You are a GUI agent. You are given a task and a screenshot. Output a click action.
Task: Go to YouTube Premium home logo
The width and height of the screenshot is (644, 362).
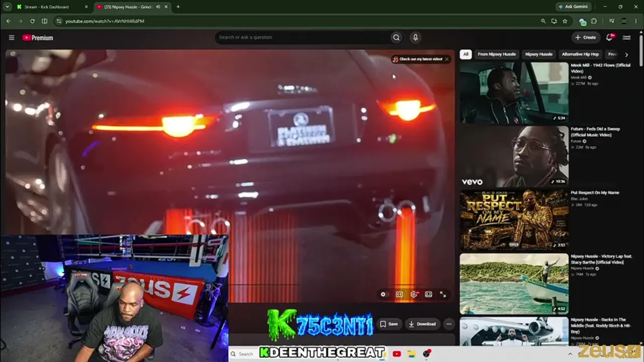pos(38,38)
